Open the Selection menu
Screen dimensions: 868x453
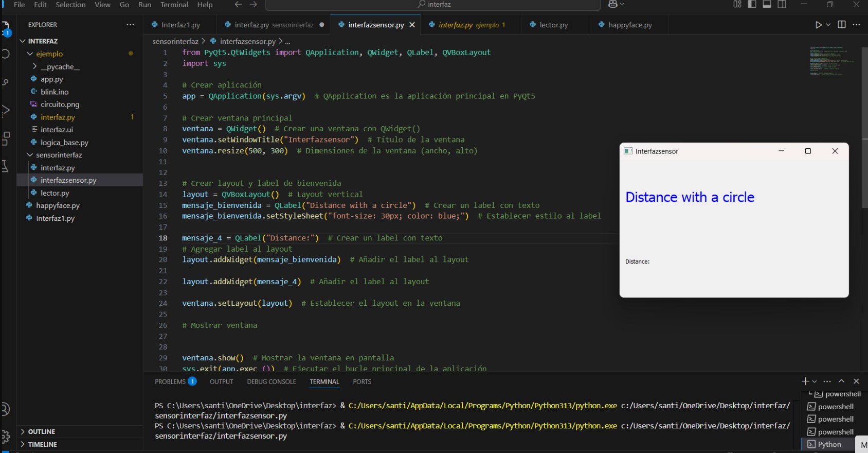pos(70,5)
